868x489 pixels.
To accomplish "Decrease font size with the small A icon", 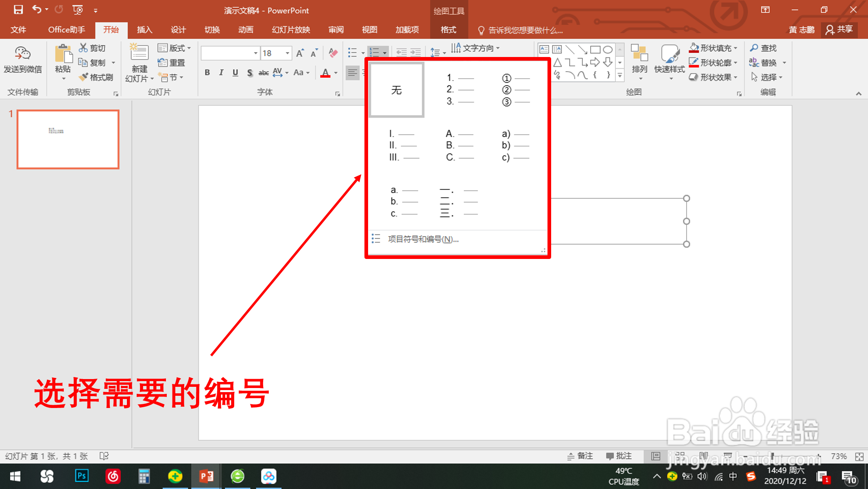I will pyautogui.click(x=314, y=53).
